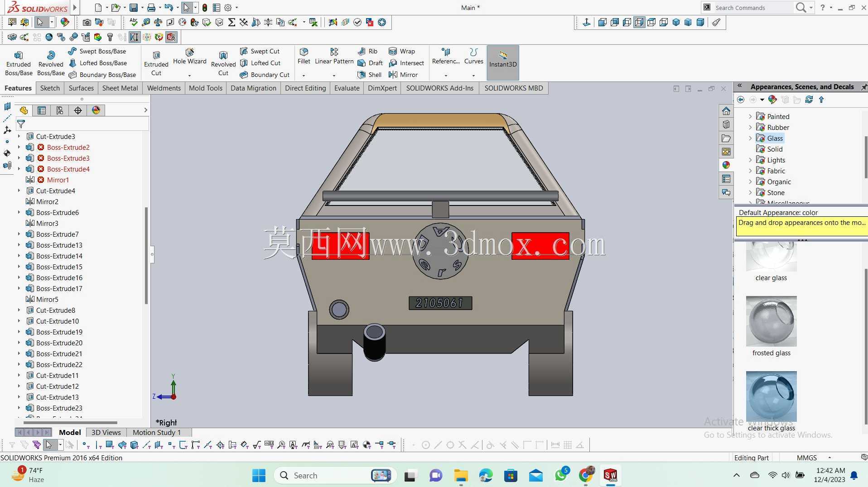Screen dimensions: 868x487
Task: Select the Stone appearance folder
Action: (x=776, y=192)
